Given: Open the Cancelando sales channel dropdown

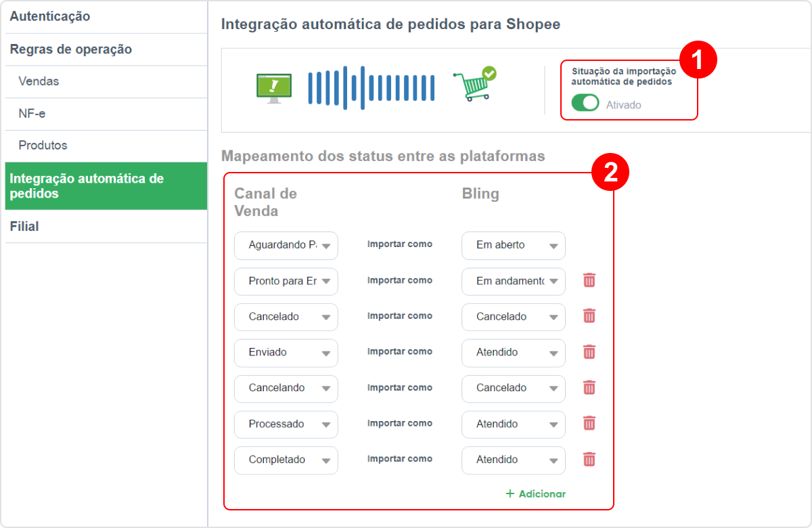Looking at the screenshot, I should (x=286, y=389).
